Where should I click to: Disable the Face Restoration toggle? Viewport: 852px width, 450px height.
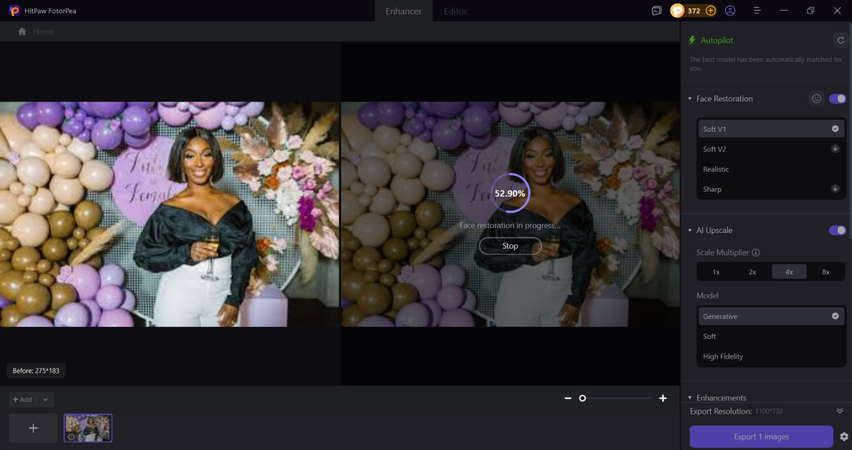click(x=837, y=99)
